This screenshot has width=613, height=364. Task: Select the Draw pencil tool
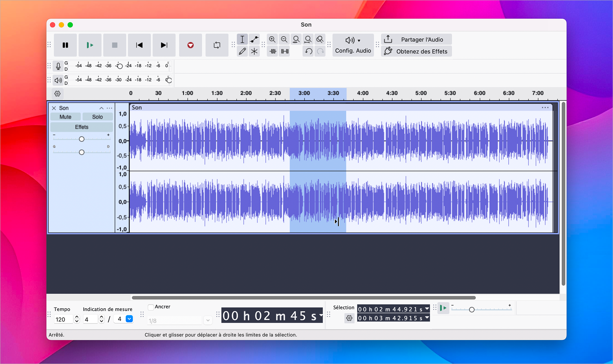click(242, 51)
